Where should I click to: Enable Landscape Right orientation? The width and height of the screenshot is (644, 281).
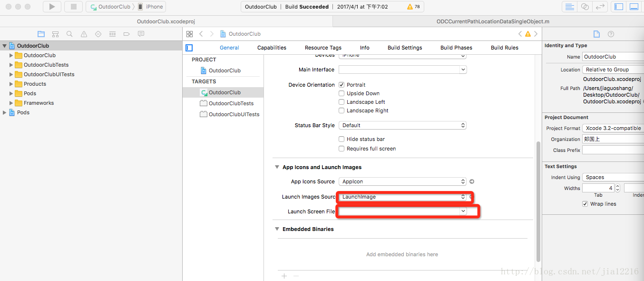pyautogui.click(x=342, y=110)
